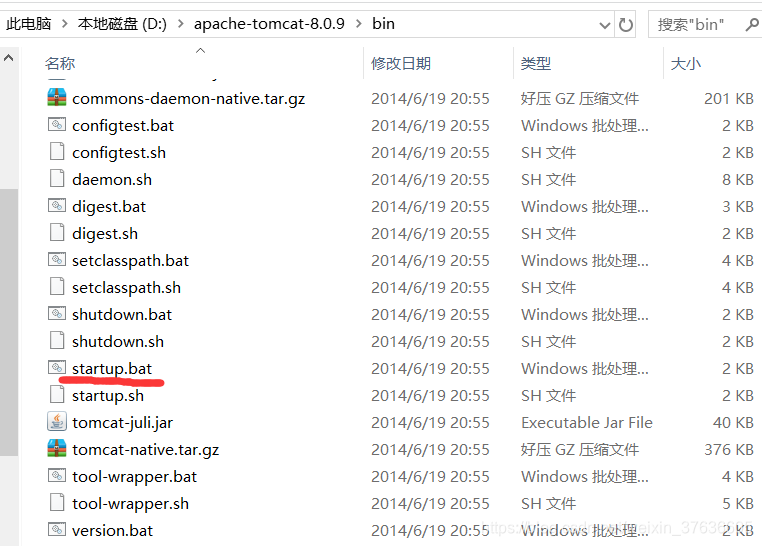
Task: Click the 376 KB size cell
Action: 728,450
